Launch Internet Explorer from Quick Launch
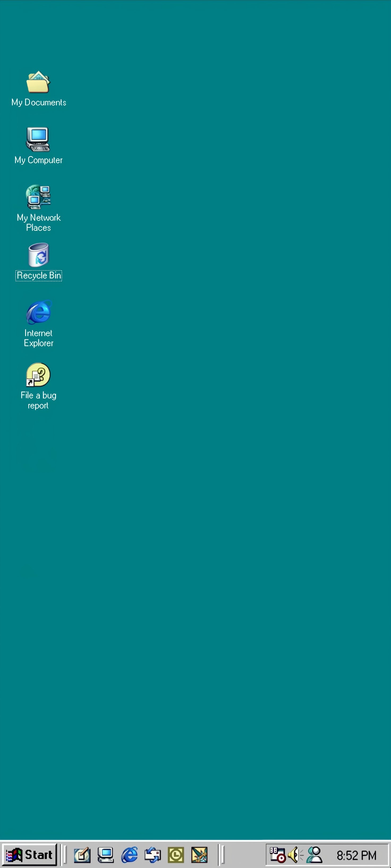The image size is (391, 868). [x=129, y=855]
